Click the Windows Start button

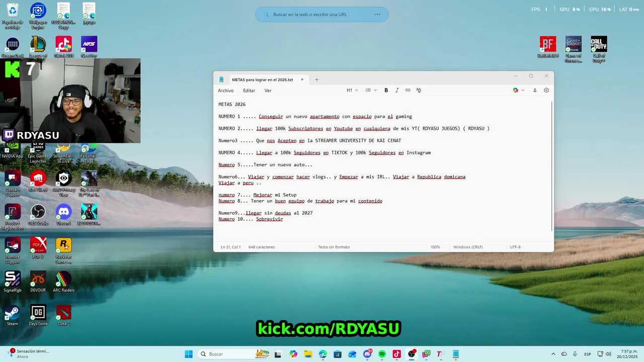[189, 354]
